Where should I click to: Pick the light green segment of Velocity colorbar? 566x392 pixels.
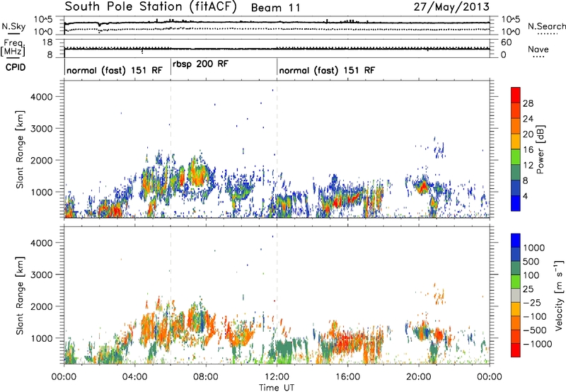pyautogui.click(x=516, y=282)
